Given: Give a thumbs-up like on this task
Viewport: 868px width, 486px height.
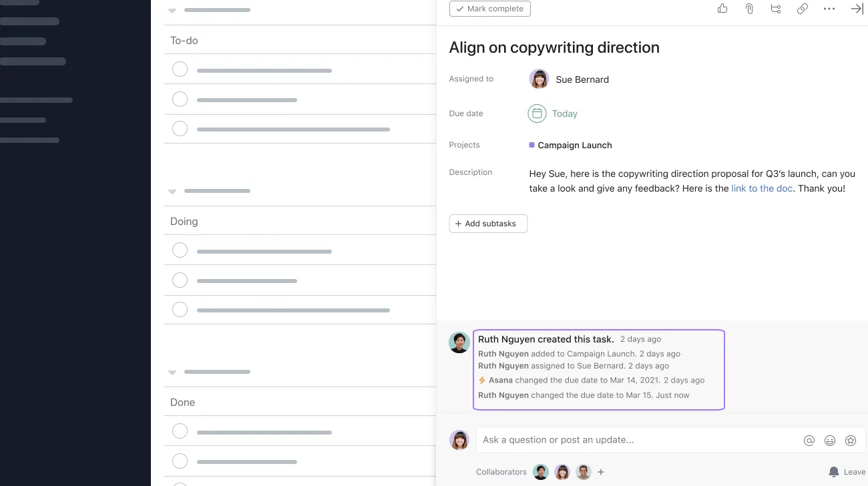Looking at the screenshot, I should (722, 9).
